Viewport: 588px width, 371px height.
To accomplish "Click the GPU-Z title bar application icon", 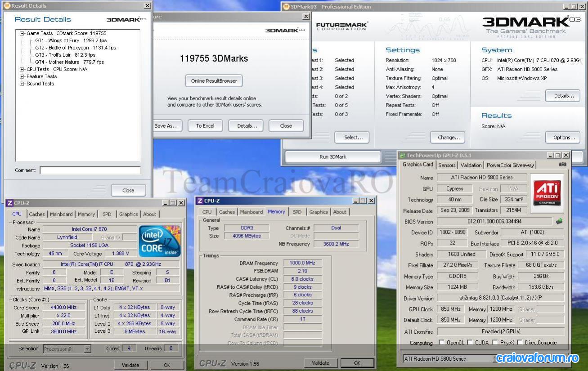I will [x=403, y=155].
